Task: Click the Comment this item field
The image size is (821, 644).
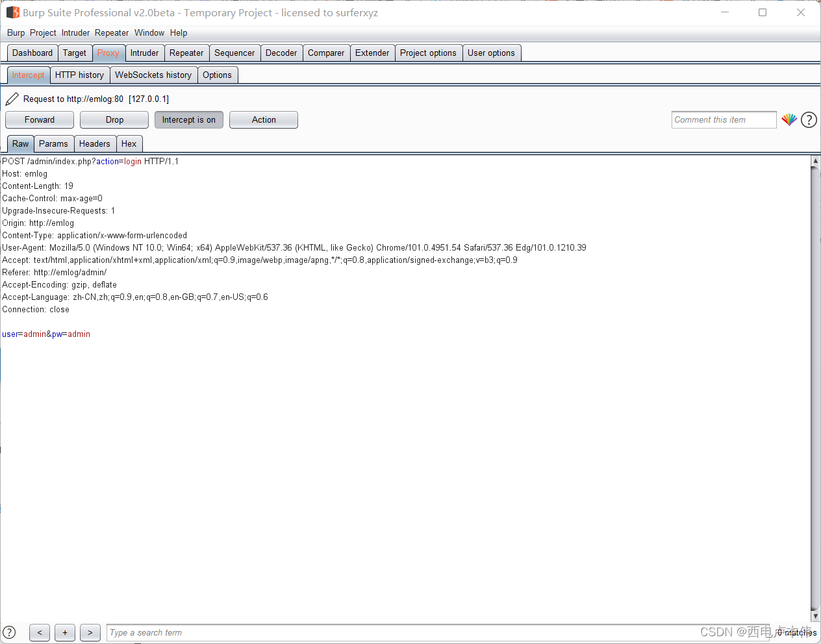Action: click(724, 120)
